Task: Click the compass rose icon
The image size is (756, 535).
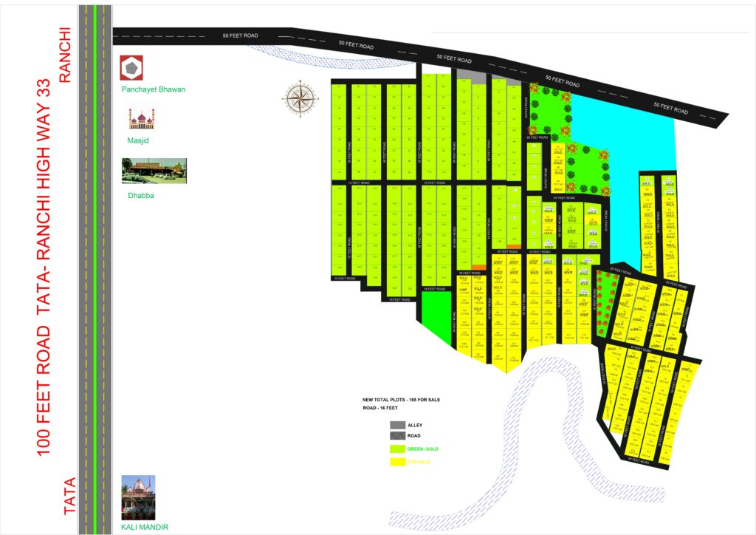Action: pos(299,98)
